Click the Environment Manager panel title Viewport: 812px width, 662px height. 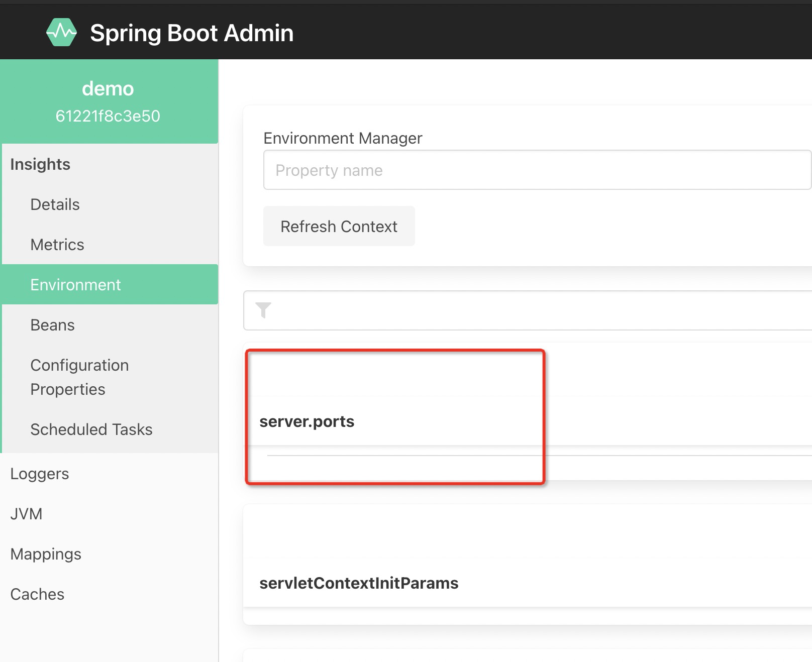[343, 138]
